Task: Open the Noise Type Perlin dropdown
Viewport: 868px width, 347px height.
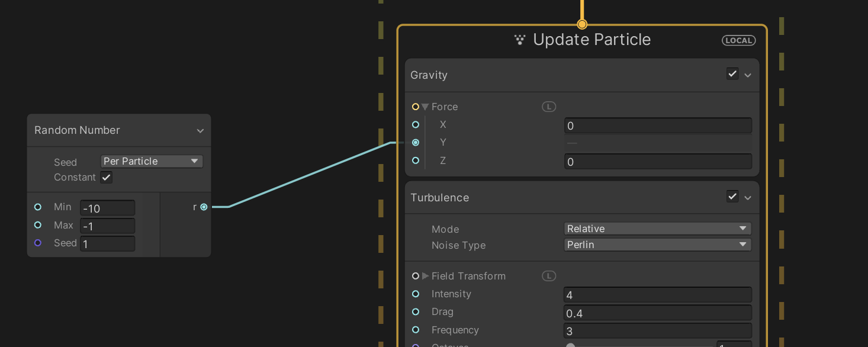Action: click(x=657, y=245)
